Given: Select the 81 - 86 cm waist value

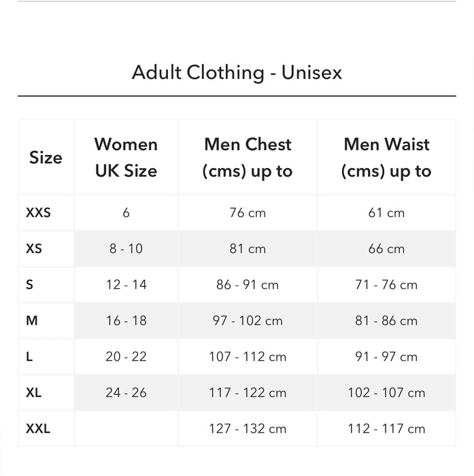Looking at the screenshot, I should click(x=386, y=321).
